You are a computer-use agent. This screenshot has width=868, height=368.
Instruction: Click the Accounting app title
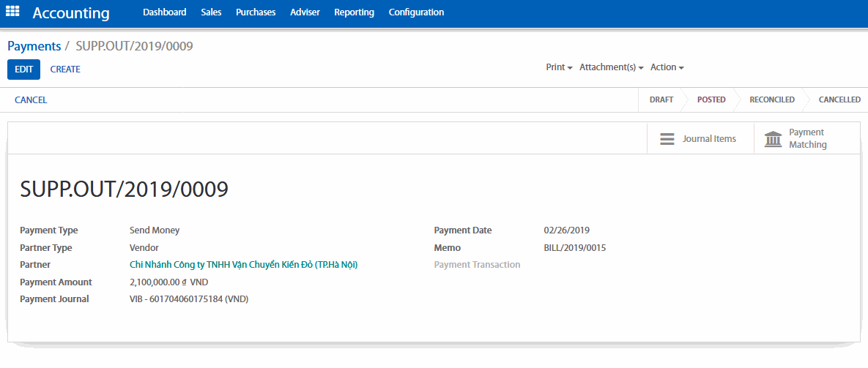(x=71, y=13)
